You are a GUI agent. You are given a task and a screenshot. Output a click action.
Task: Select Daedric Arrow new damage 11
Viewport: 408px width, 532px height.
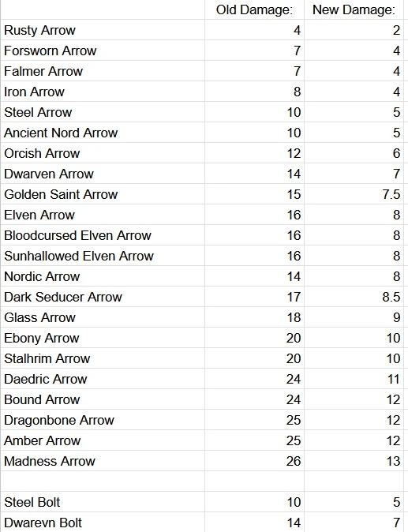(354, 379)
